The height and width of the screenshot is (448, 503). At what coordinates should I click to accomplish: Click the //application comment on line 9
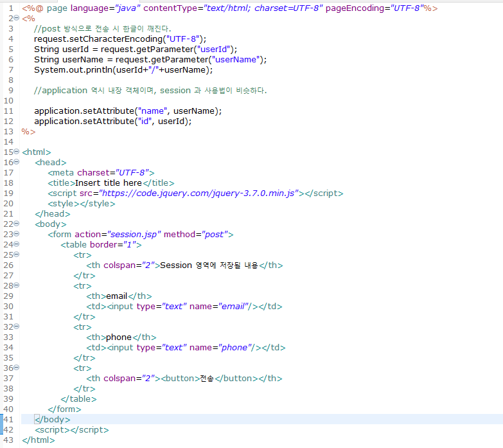pos(150,91)
